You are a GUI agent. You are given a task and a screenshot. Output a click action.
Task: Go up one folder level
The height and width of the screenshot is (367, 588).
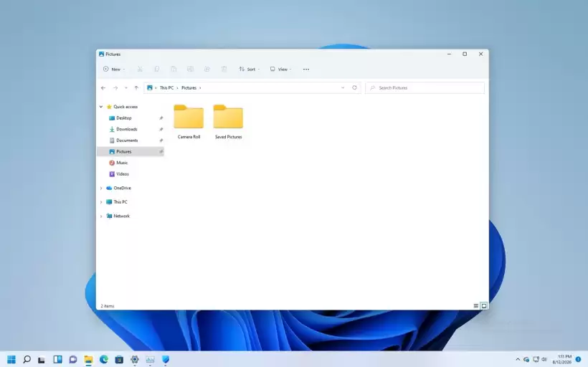point(136,87)
